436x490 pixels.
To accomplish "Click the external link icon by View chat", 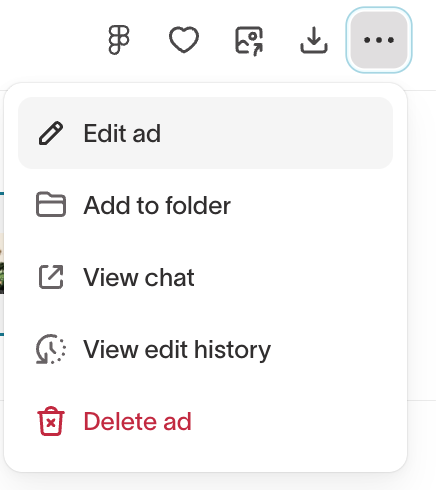I will (51, 277).
